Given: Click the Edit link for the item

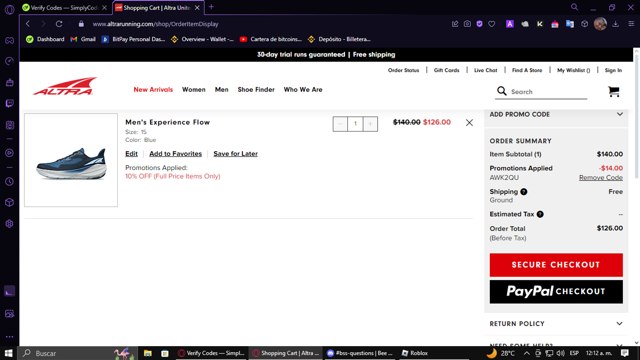Looking at the screenshot, I should pyautogui.click(x=131, y=153).
